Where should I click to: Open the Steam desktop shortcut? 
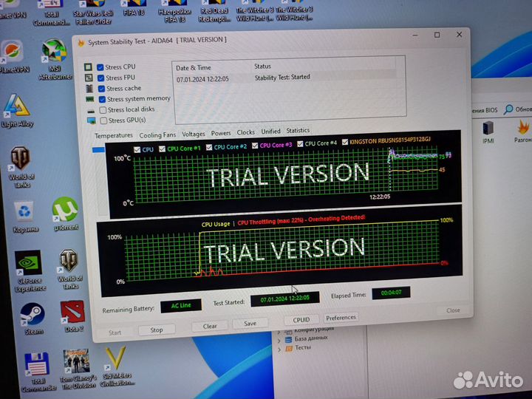(x=33, y=318)
